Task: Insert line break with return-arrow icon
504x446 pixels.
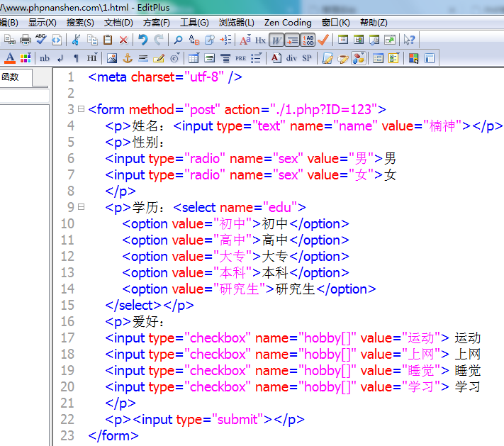Action: pos(60,58)
